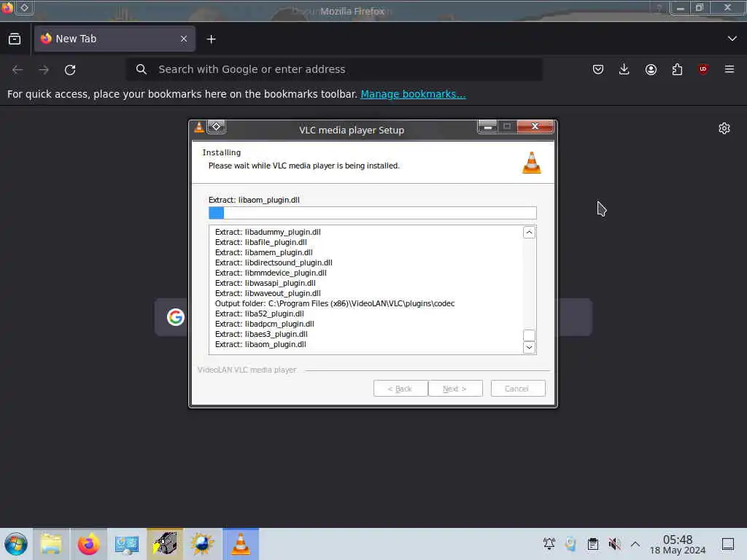Viewport: 747px width, 560px height.
Task: Open Firefox tab overview list button
Action: [x=15, y=39]
